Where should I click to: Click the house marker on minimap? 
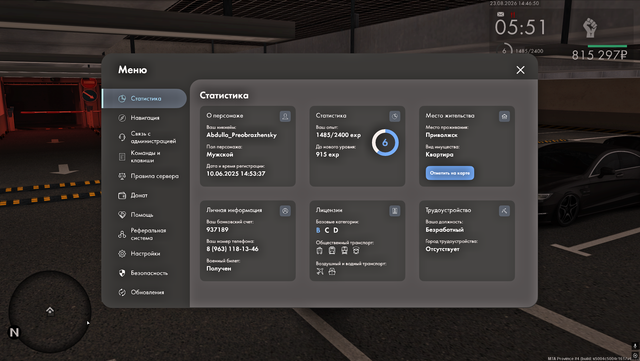pyautogui.click(x=50, y=310)
